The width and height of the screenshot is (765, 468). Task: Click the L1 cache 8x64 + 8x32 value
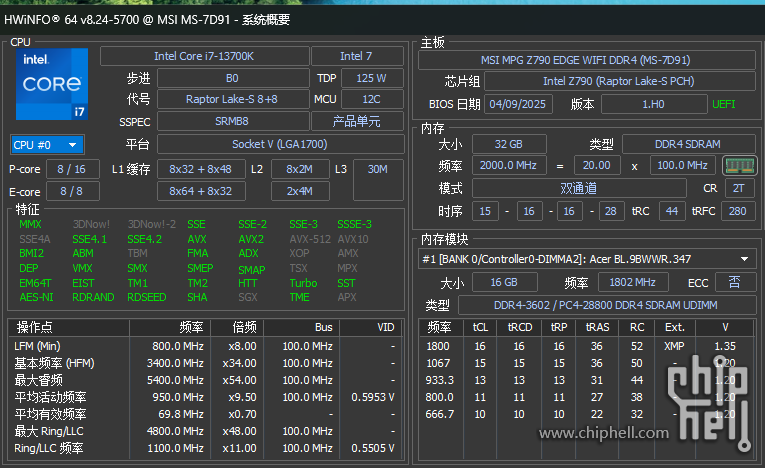pyautogui.click(x=201, y=191)
